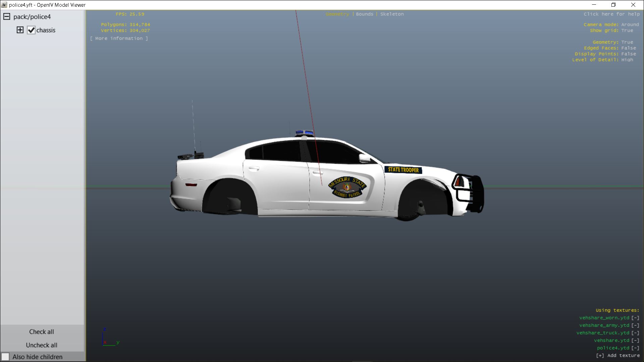Remove vehshare_truck.ytd texture with minus icon
644x362 pixels.
[x=635, y=333]
